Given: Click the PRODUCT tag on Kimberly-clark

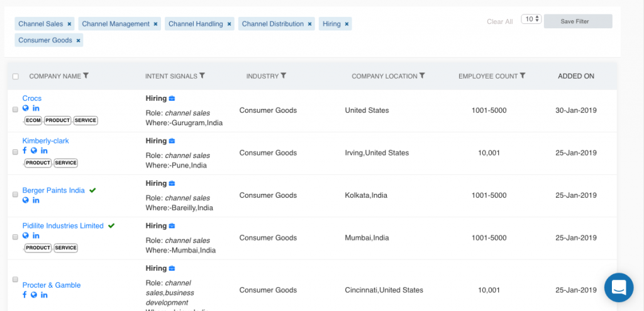Looking at the screenshot, I should (x=38, y=163).
